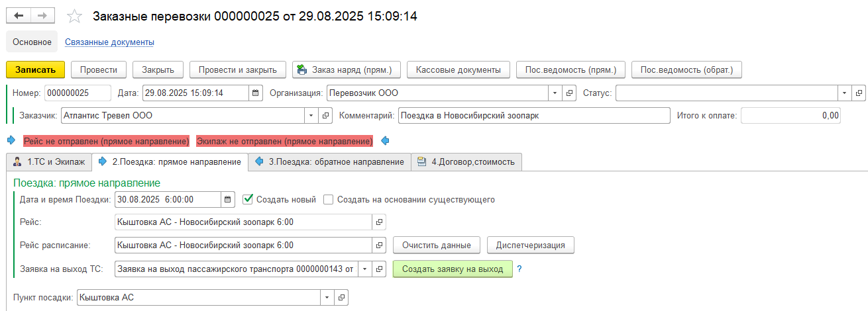Screen dimensions: 868x311
Task: Open the 4.Договор,стоимость tab
Action: tap(466, 161)
